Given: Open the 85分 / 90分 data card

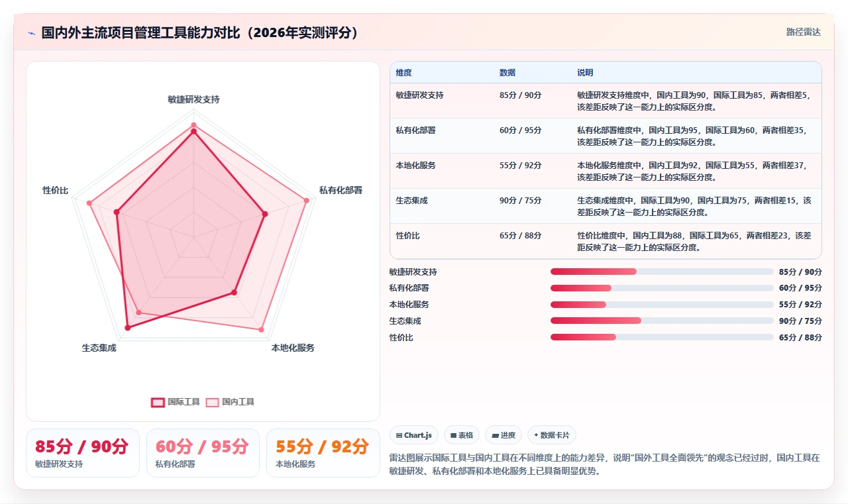Looking at the screenshot, I should [x=83, y=453].
